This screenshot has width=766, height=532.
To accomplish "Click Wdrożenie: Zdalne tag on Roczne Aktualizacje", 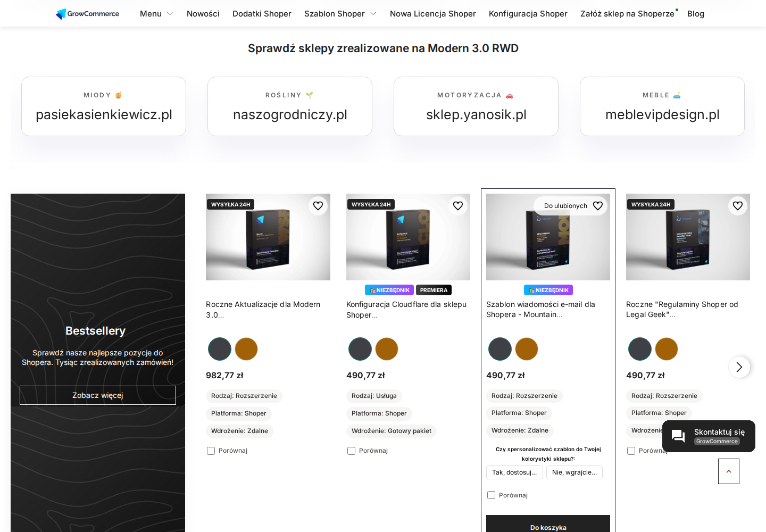I will [239, 431].
